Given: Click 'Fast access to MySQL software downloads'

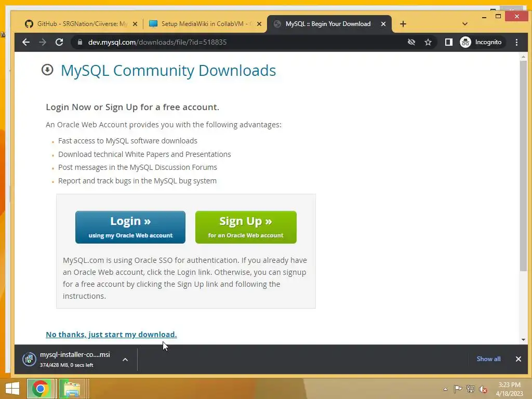Looking at the screenshot, I should click(128, 141).
